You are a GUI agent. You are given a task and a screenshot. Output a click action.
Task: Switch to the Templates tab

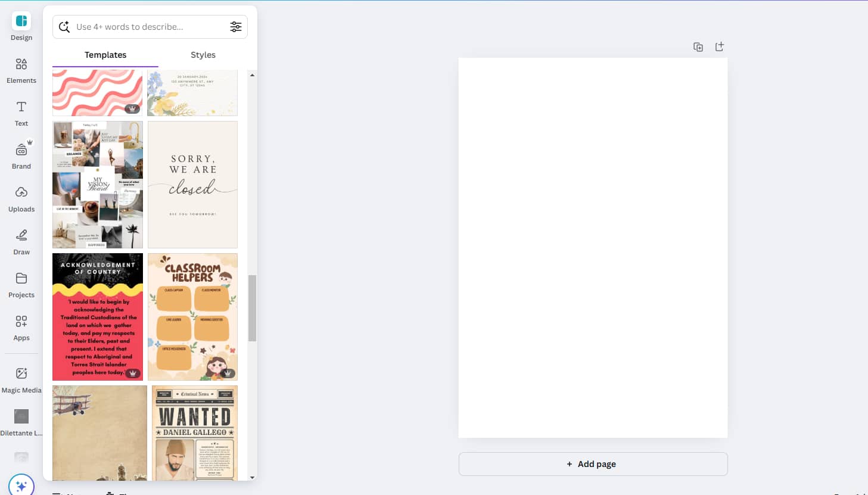(x=105, y=55)
